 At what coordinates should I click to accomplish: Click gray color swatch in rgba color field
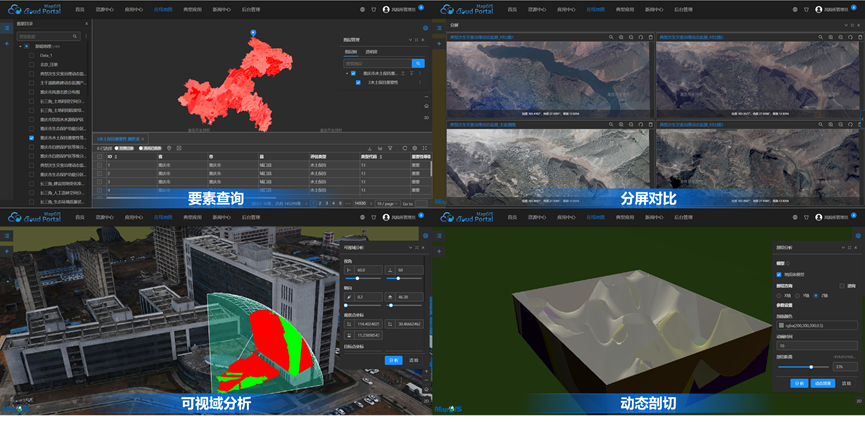[781, 325]
